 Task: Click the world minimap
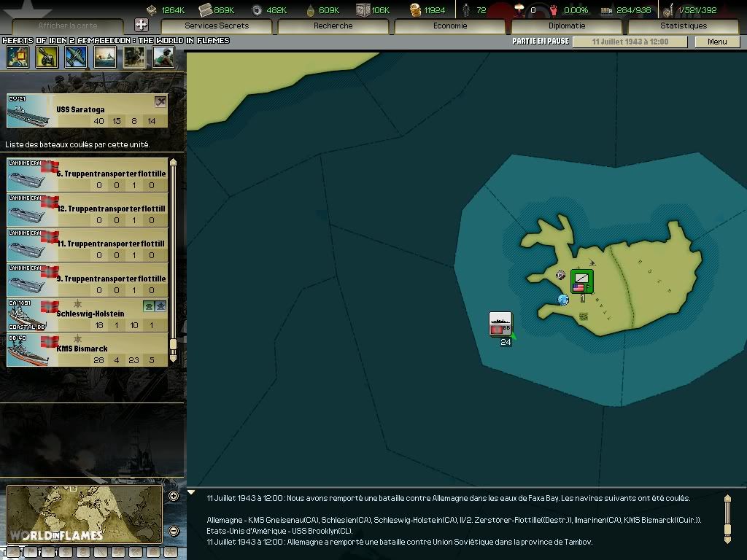click(85, 514)
